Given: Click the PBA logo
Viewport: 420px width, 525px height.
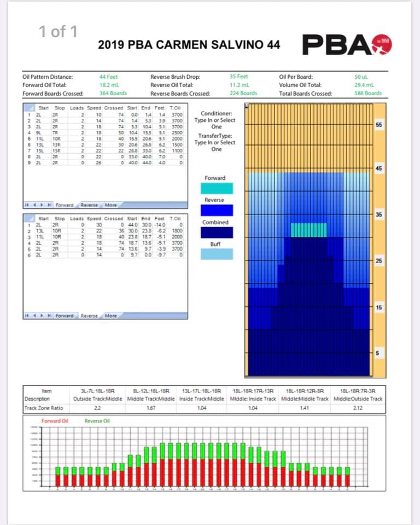Looking at the screenshot, I should tap(347, 45).
